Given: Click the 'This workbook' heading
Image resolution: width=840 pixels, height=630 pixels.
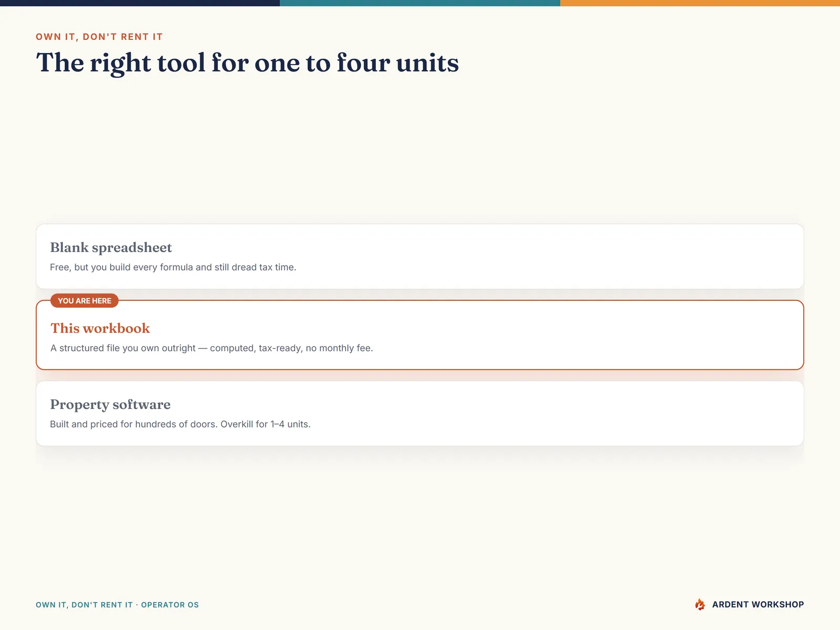Looking at the screenshot, I should 100,328.
